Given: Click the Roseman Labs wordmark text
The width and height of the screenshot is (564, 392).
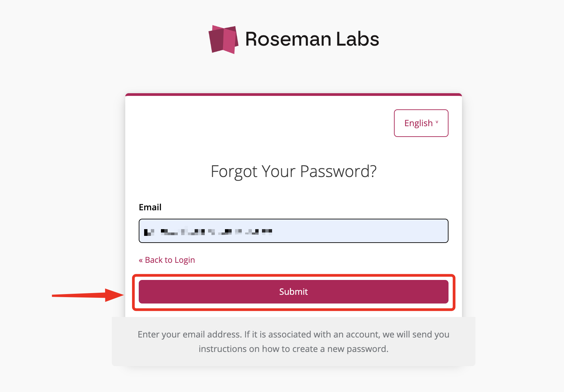Looking at the screenshot, I should point(312,39).
